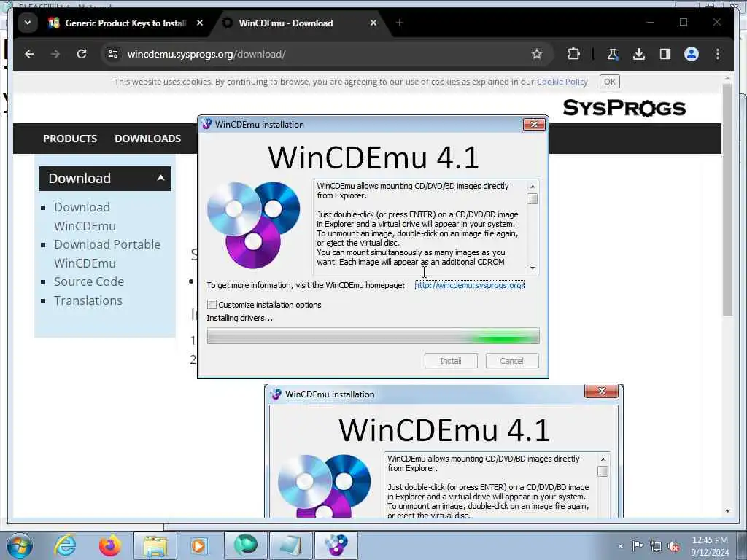
Task: Switch to the green globe taskbar app
Action: 245,545
